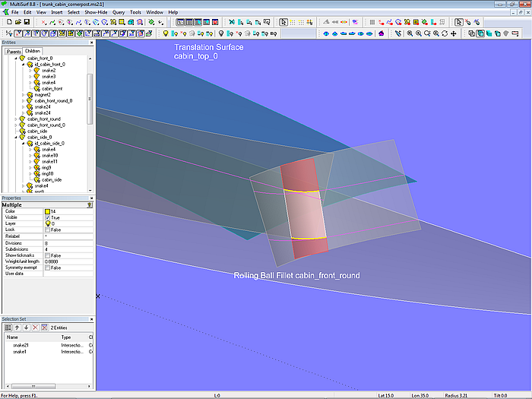Click the yellow Color swatch
The image size is (532, 399).
pos(47,211)
